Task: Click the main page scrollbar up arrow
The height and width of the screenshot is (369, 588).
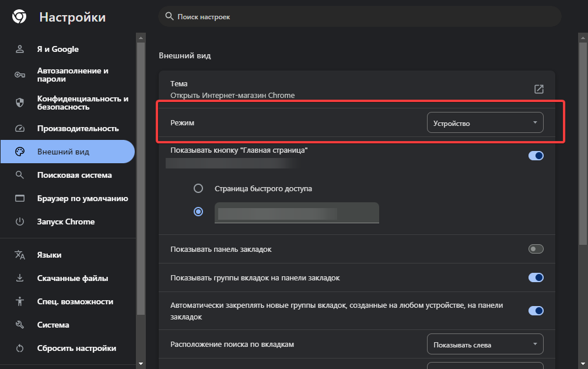Action: click(x=583, y=37)
